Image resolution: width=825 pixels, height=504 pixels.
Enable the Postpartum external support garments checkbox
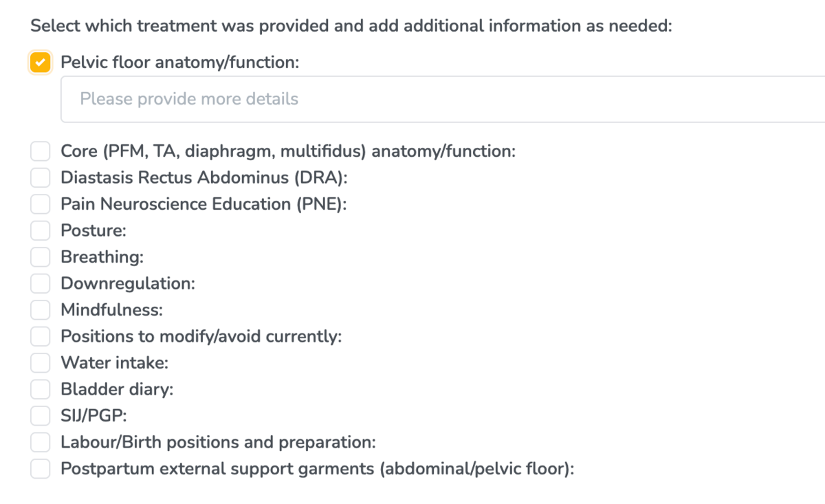tap(39, 468)
